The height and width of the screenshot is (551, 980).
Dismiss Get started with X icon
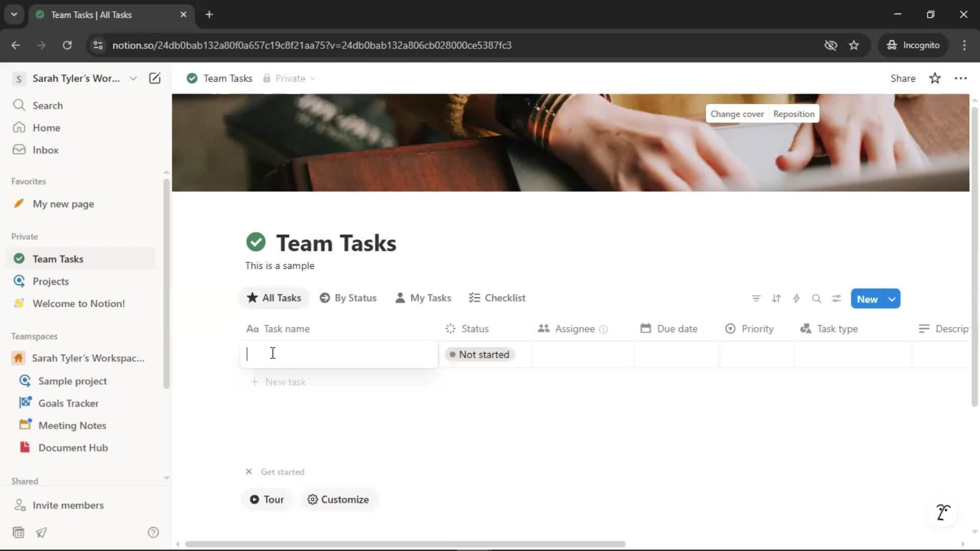point(249,472)
